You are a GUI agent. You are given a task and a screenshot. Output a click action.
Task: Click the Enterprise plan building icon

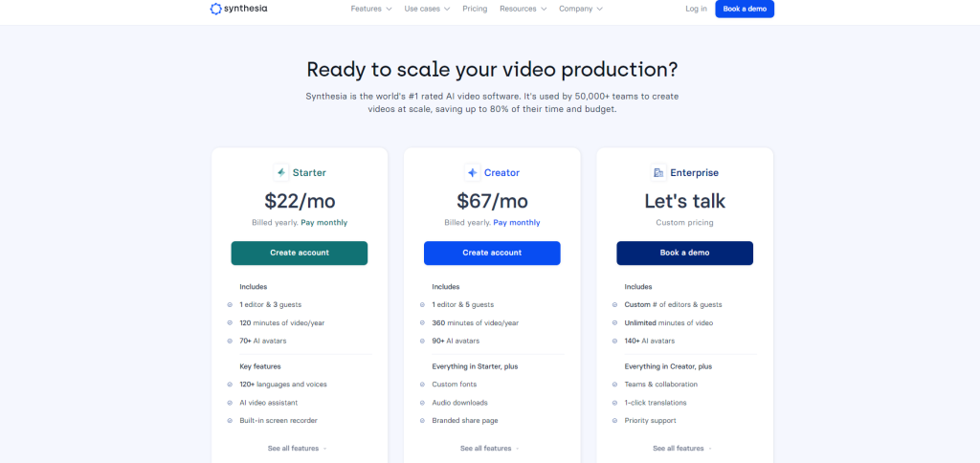(x=658, y=172)
